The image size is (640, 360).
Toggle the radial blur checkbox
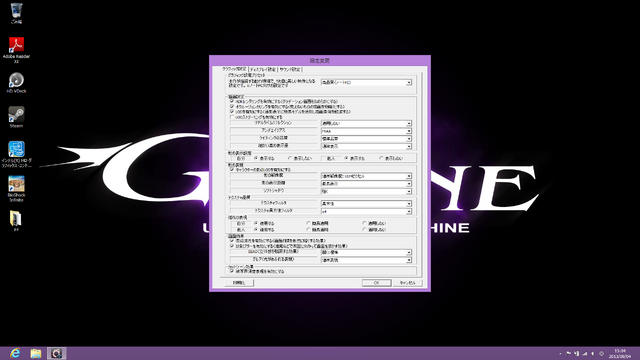point(232,246)
